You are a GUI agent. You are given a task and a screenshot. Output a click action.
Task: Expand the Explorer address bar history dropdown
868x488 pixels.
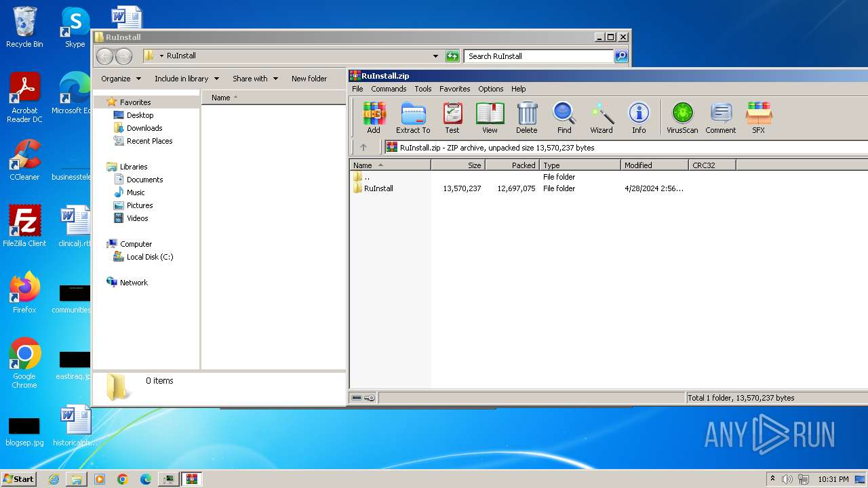click(435, 56)
